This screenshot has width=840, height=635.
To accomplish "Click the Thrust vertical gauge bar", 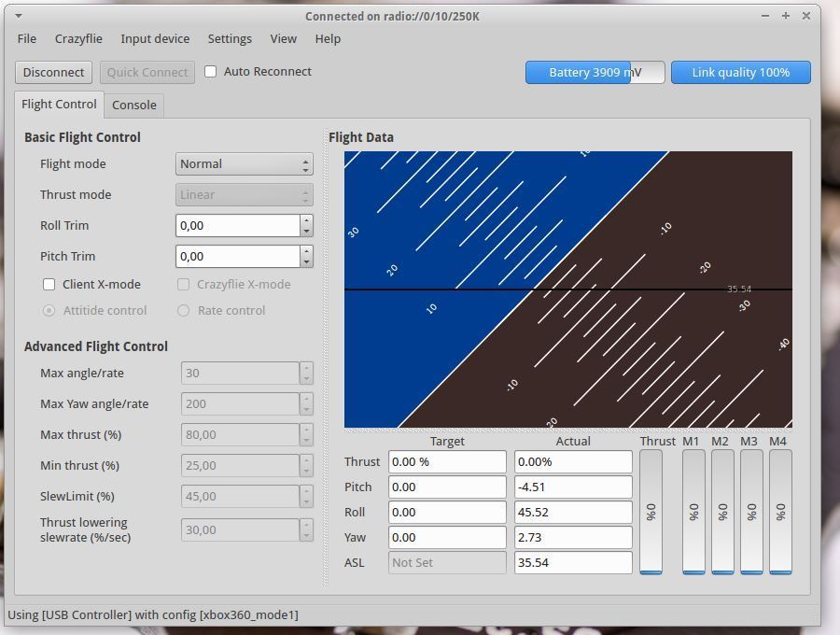I will (651, 512).
